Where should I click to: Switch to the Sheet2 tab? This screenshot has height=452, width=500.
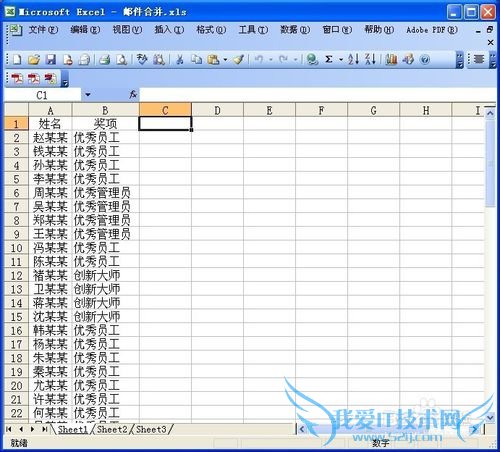112,429
